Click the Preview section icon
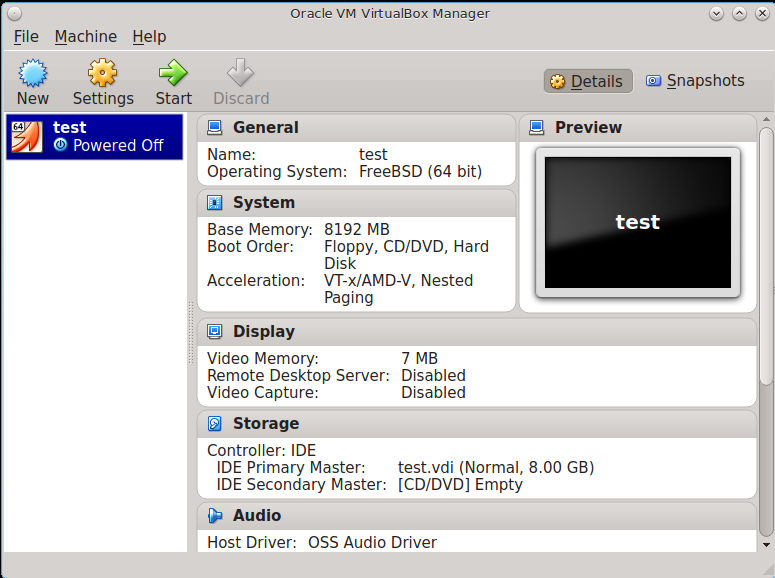 pyautogui.click(x=537, y=128)
